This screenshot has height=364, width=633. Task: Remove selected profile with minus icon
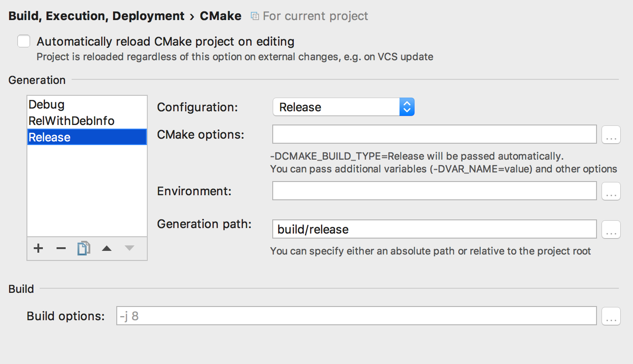[61, 248]
